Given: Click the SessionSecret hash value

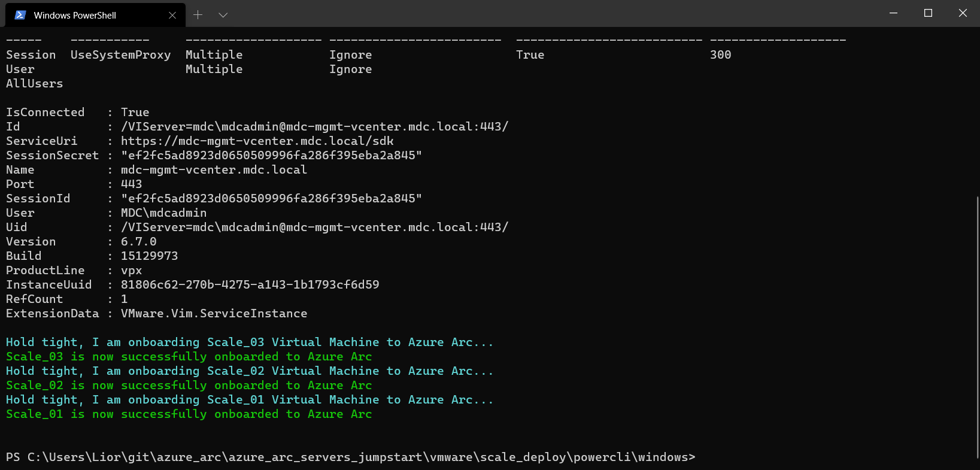Looking at the screenshot, I should click(271, 156).
